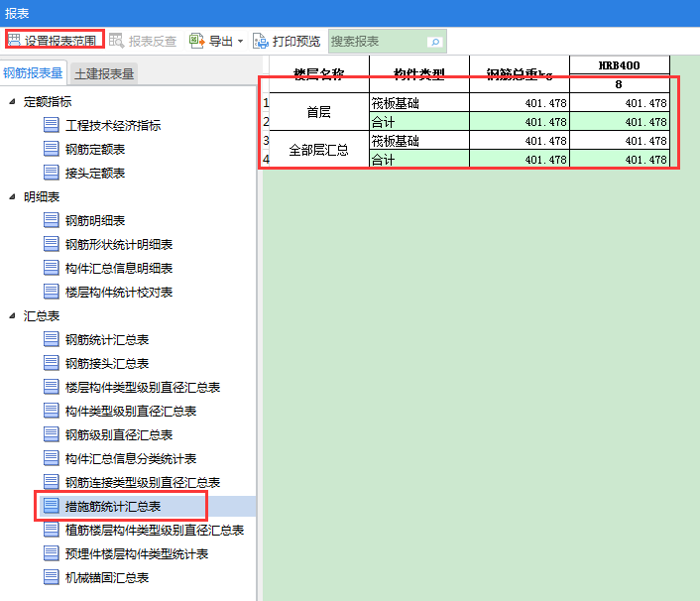Click the HRB400 column header
This screenshot has height=601, width=700.
620,65
